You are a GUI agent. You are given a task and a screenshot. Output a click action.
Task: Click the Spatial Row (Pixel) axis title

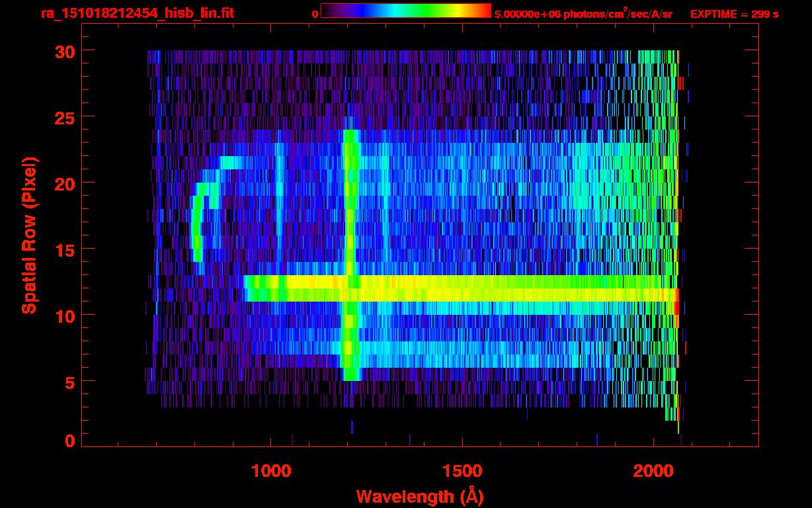(29, 235)
